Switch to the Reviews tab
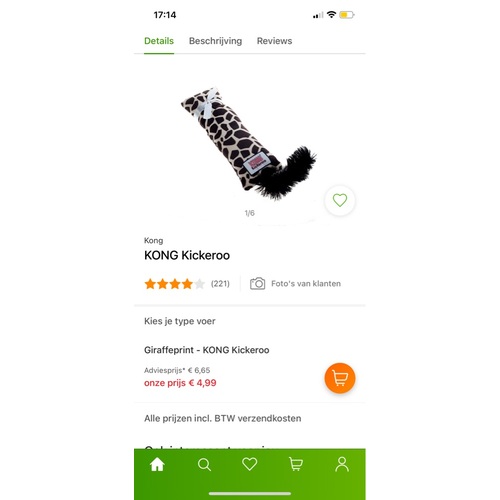The height and width of the screenshot is (500, 500). coord(274,41)
